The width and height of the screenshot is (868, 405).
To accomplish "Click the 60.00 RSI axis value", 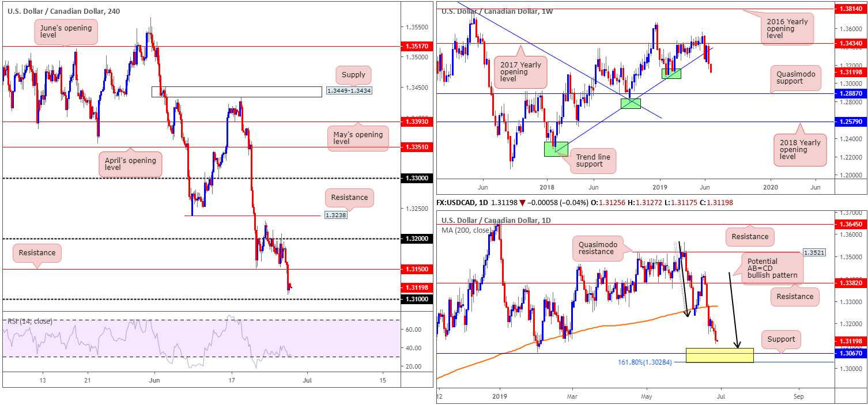I will (x=413, y=330).
